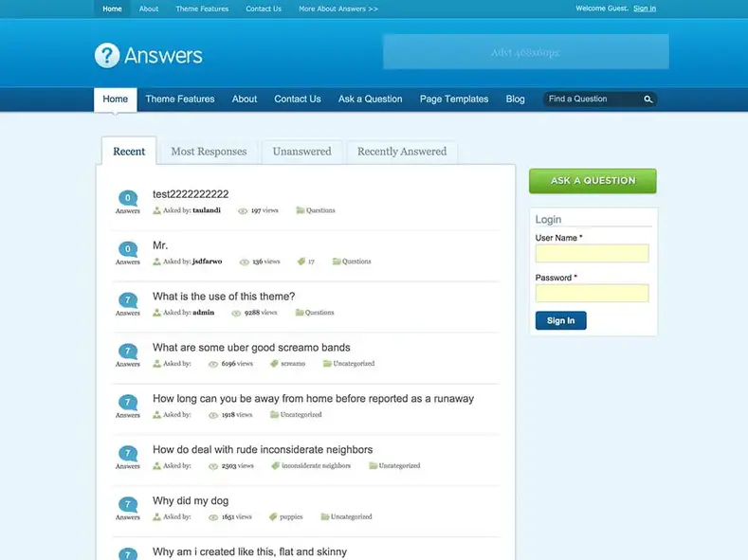Click folder icon in test2222222222 row
Image resolution: width=748 pixels, height=560 pixels.
click(x=301, y=210)
